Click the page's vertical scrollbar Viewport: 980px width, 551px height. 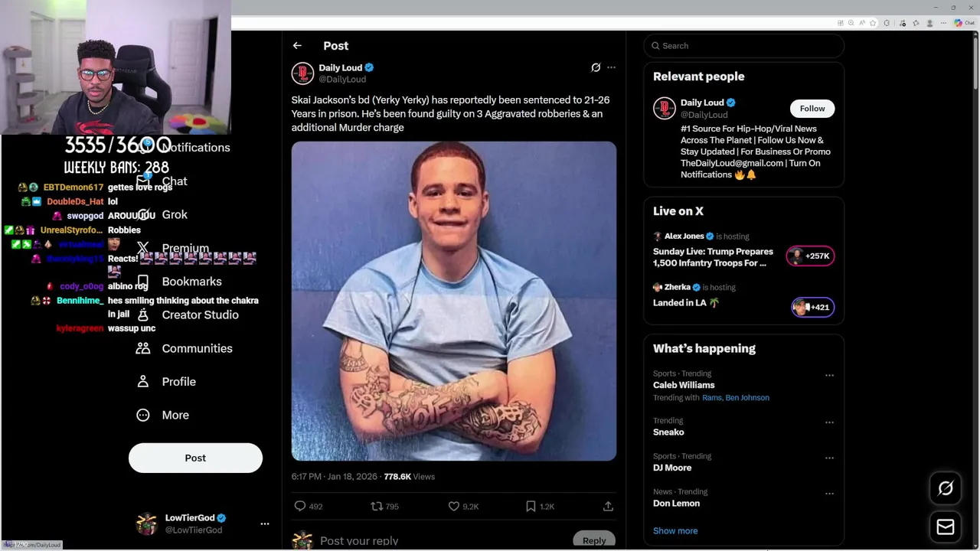975,77
